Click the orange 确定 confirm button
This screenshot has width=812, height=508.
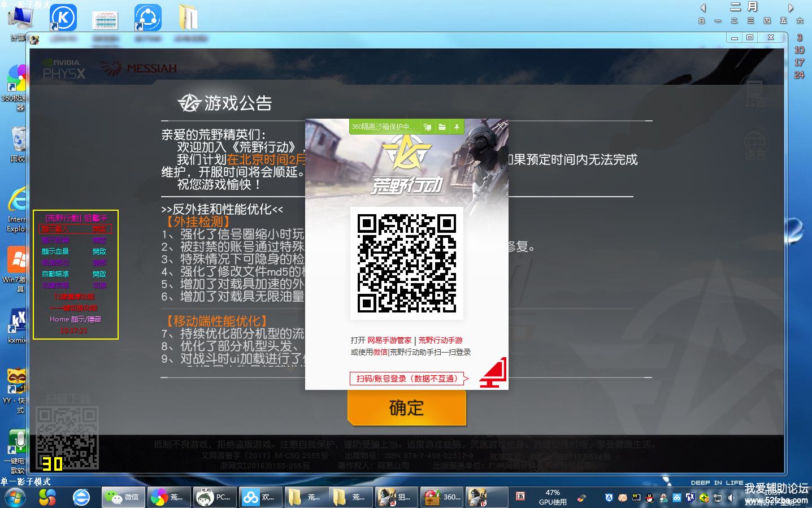pos(406,407)
